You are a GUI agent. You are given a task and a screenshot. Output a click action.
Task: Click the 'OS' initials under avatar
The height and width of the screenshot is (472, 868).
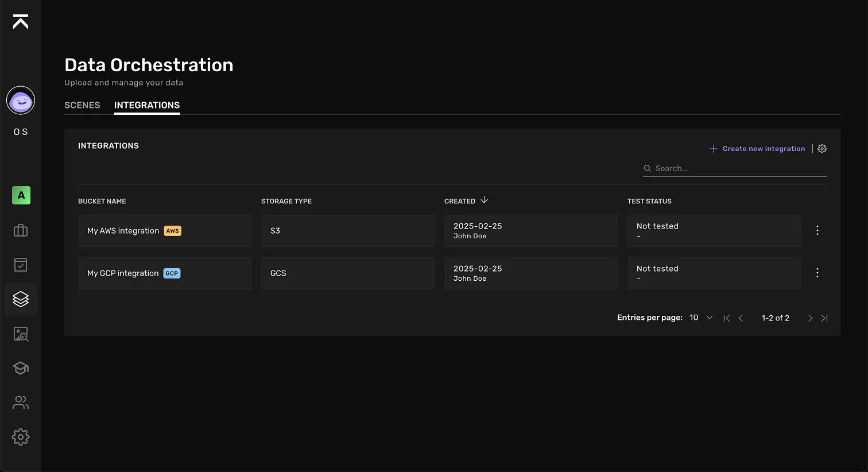click(x=21, y=132)
